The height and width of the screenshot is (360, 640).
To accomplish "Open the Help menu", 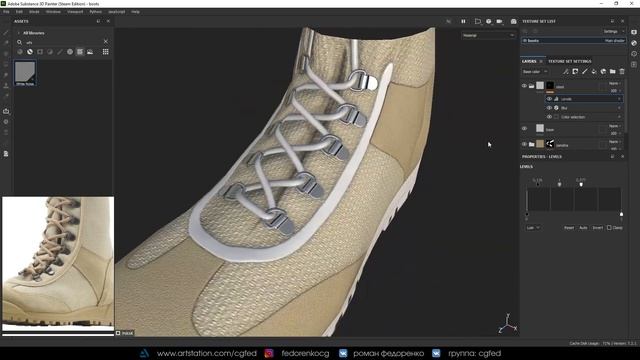I will 136,12.
